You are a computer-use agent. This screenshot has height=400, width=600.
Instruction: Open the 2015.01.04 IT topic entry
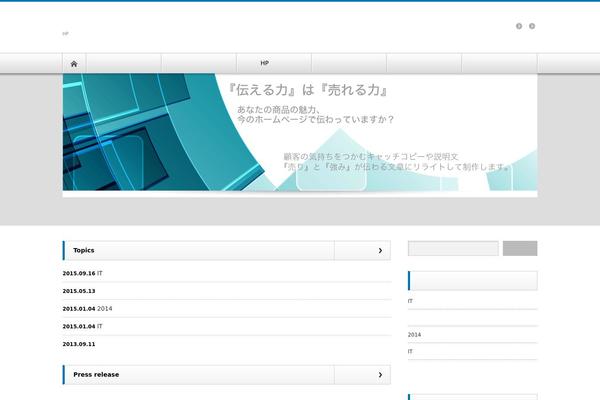coord(82,326)
